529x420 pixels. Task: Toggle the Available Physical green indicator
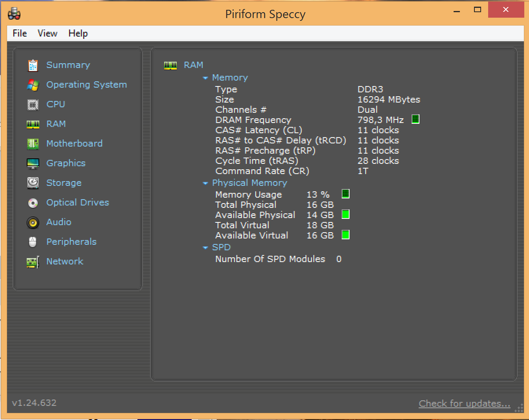click(346, 214)
